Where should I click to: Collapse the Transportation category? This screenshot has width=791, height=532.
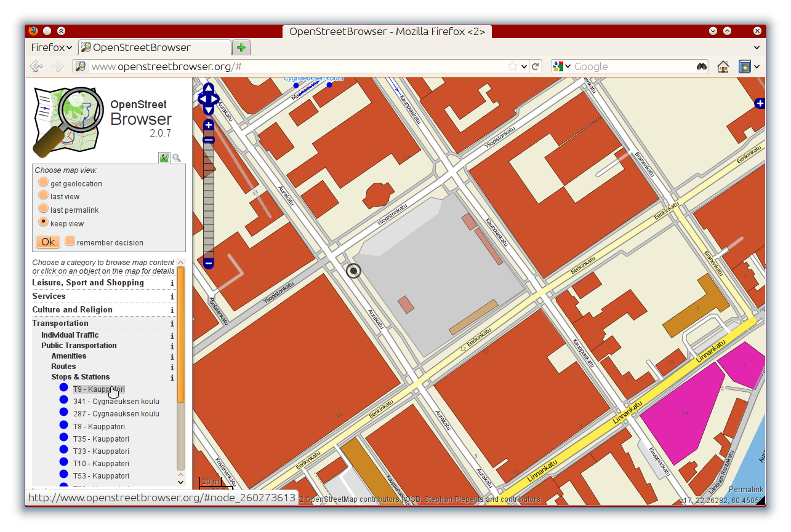60,324
